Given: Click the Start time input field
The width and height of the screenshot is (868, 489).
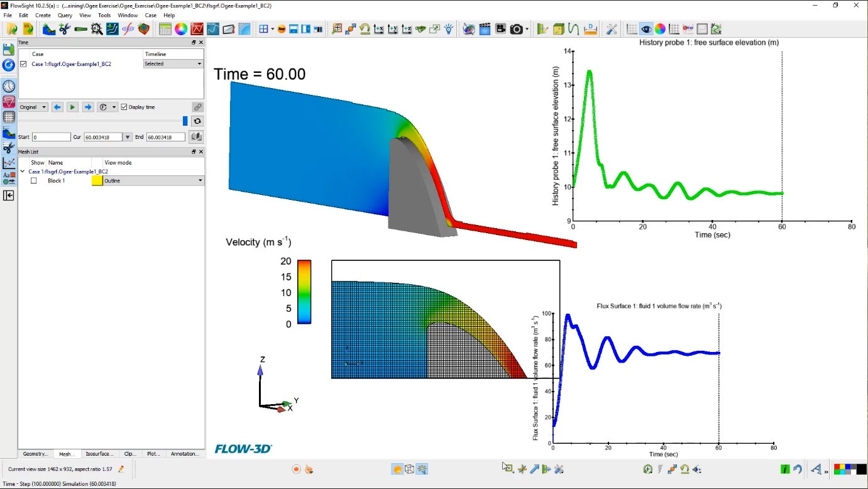Looking at the screenshot, I should [x=52, y=137].
